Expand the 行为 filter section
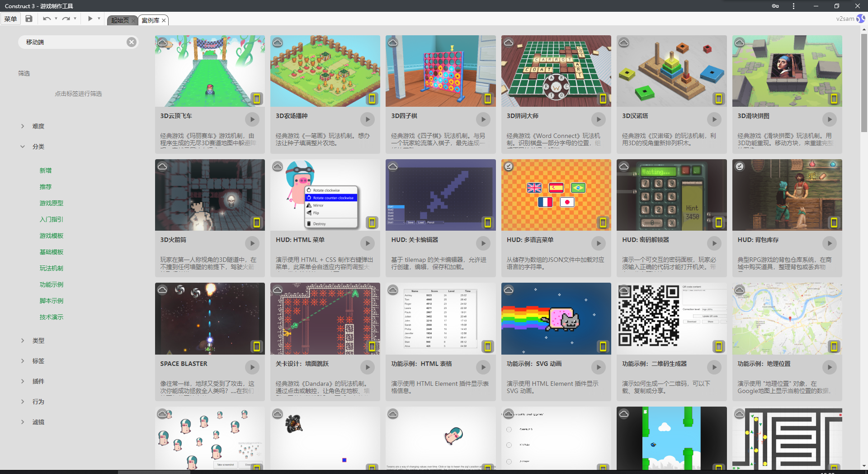The width and height of the screenshot is (868, 474). [x=23, y=402]
